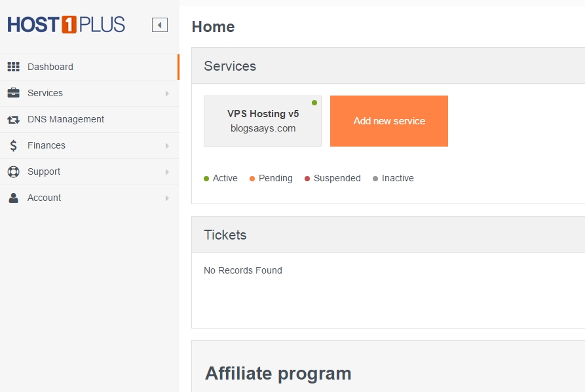
Task: Expand the Support submenu arrow
Action: (167, 171)
